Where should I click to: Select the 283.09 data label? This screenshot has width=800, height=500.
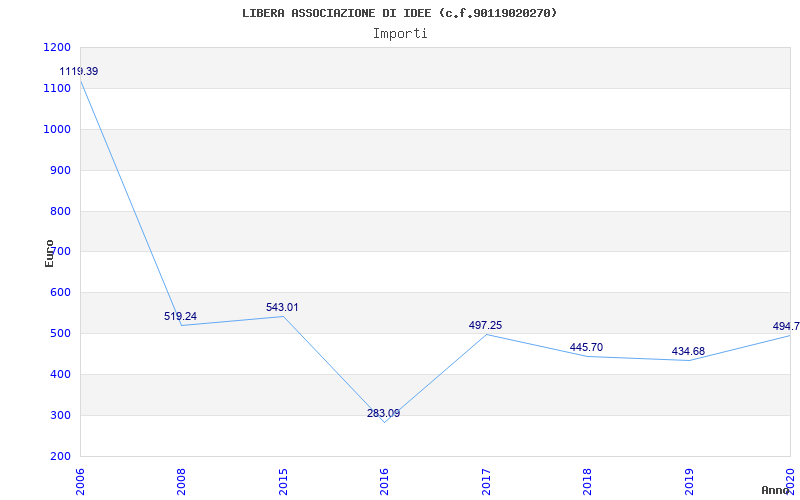tap(384, 413)
